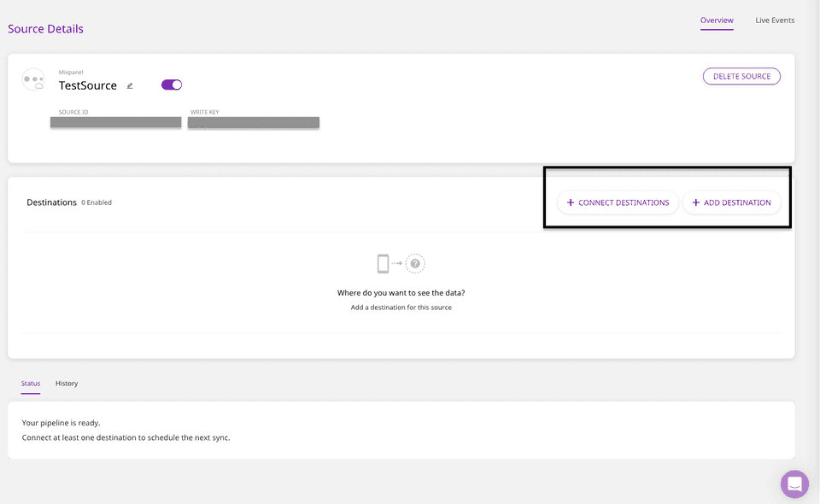Click the 0 Enabled destinations counter

(x=97, y=202)
